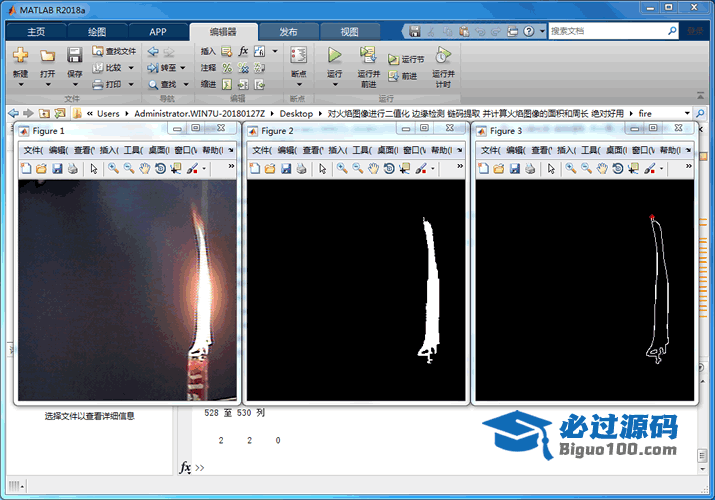Screen dimensions: 715x500
Task: Click the back navigation arrow in the ribbon
Action: [x=153, y=52]
